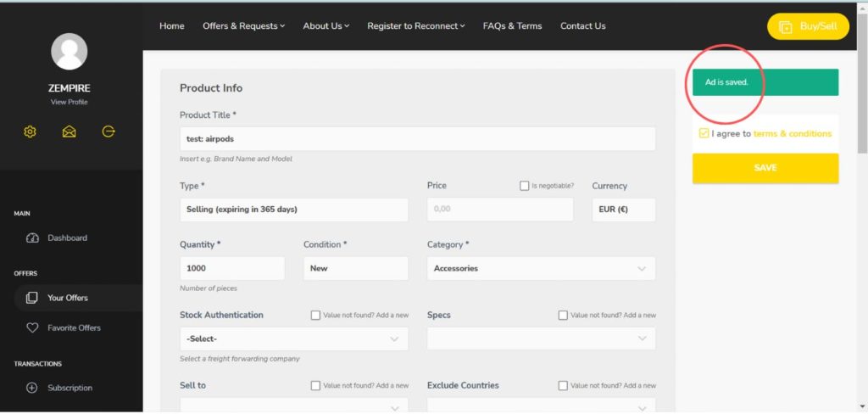Click the Dashboard gauge icon

tap(32, 238)
